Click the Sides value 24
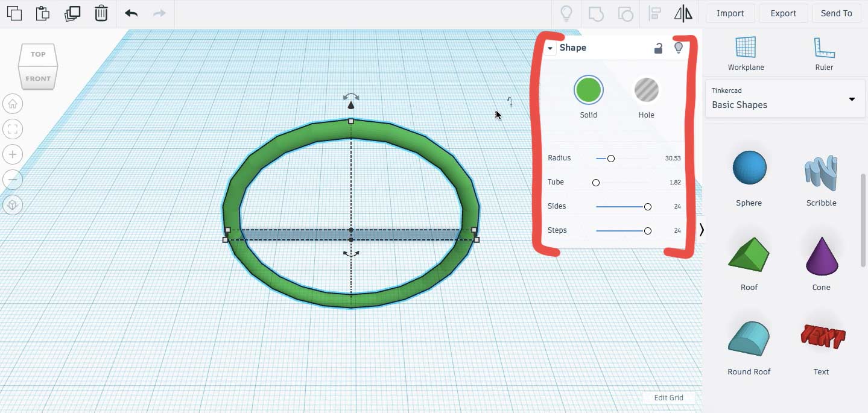 coord(677,206)
